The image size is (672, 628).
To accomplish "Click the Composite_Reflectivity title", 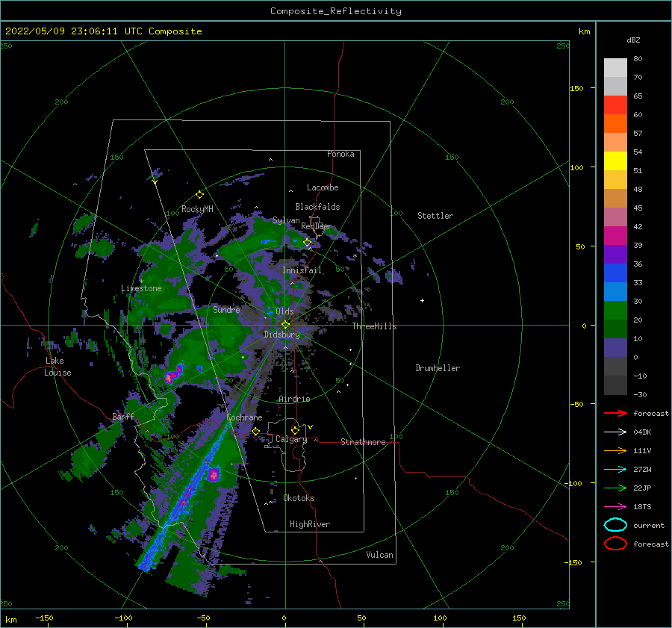I will click(x=336, y=11).
